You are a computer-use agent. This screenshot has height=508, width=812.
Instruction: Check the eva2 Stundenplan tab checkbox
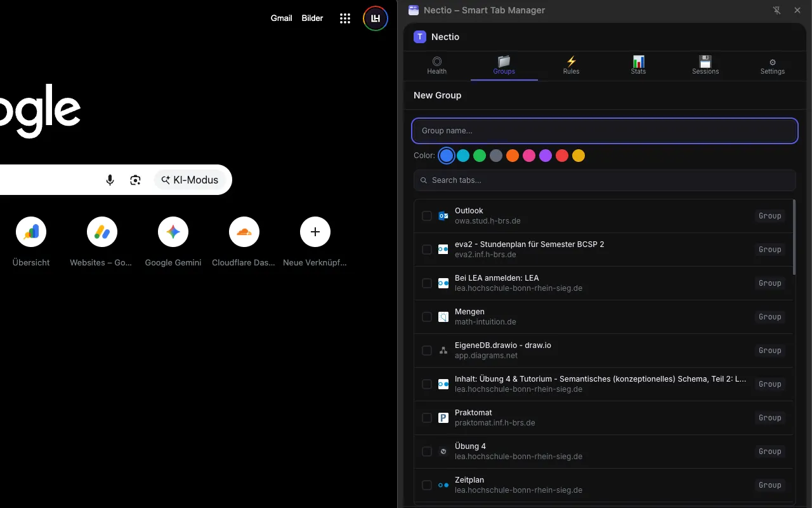[x=427, y=250]
